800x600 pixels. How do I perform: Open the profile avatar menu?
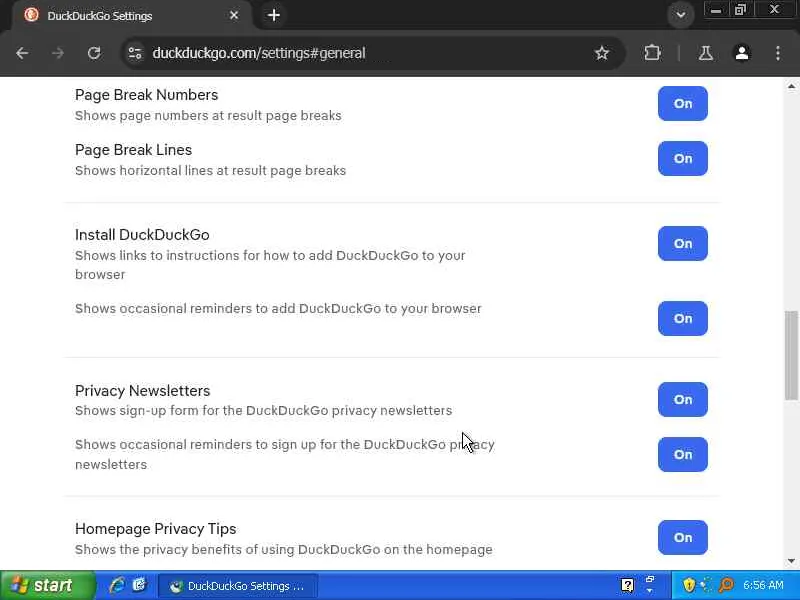tap(742, 53)
